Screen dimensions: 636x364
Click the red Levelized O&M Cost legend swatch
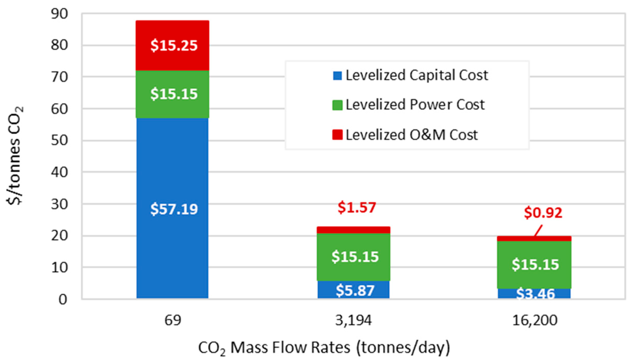pyautogui.click(x=337, y=135)
